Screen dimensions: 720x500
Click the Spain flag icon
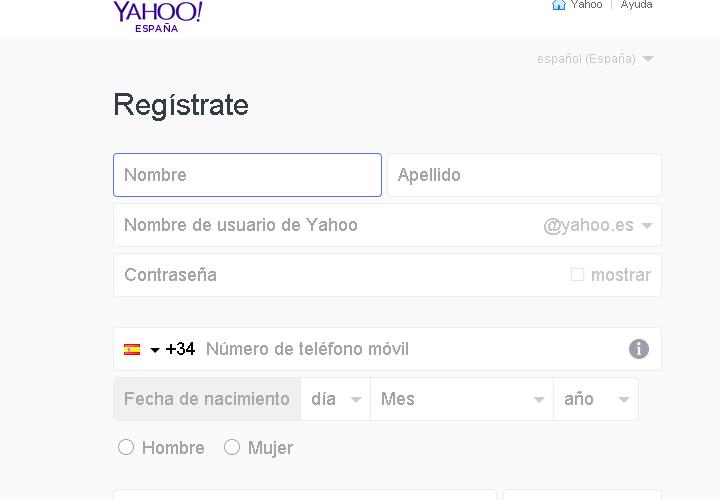point(132,349)
